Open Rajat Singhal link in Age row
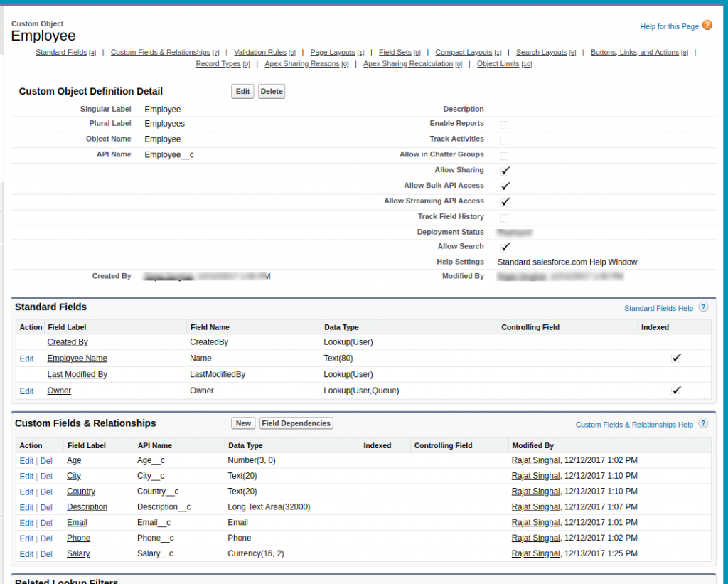Image resolution: width=728 pixels, height=584 pixels. tap(535, 460)
